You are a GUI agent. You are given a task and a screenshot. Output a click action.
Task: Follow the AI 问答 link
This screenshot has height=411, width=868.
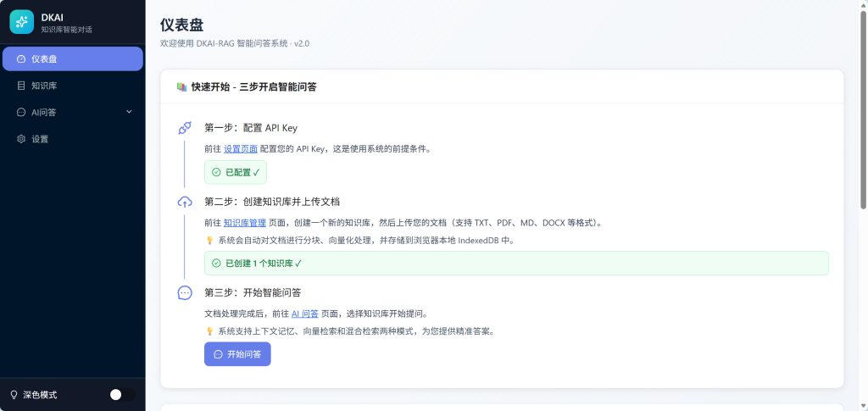(x=305, y=314)
